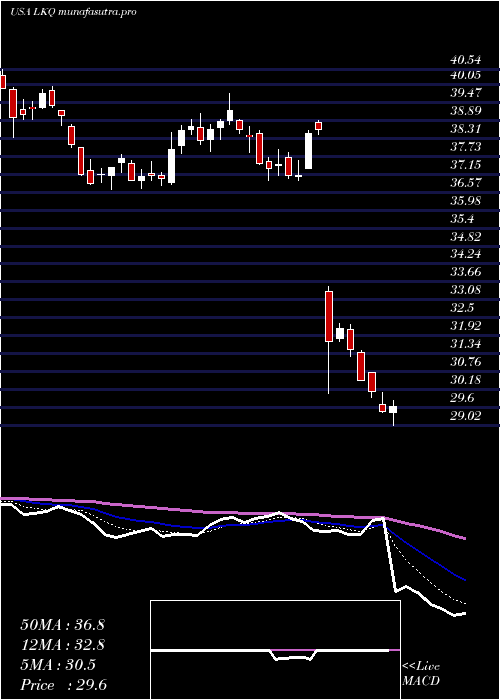Image resolution: width=500 pixels, height=700 pixels.
Task: Select the 39.47 price axis label
Action: pos(466,93)
